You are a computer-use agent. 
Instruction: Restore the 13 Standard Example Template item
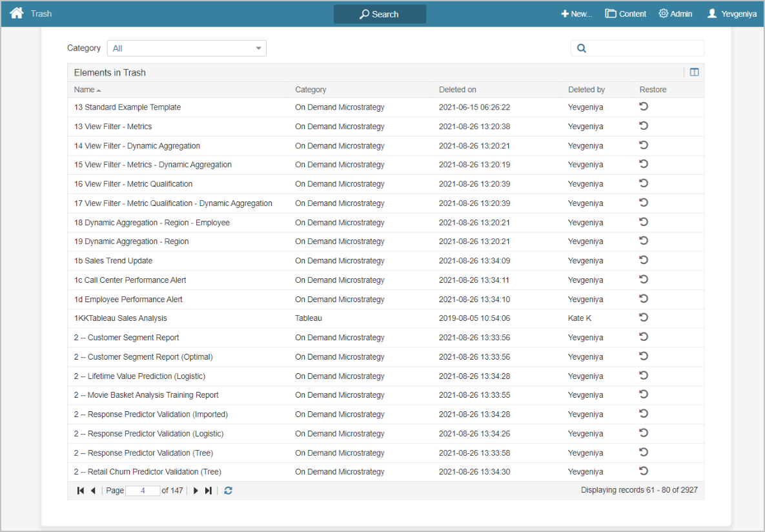point(644,107)
